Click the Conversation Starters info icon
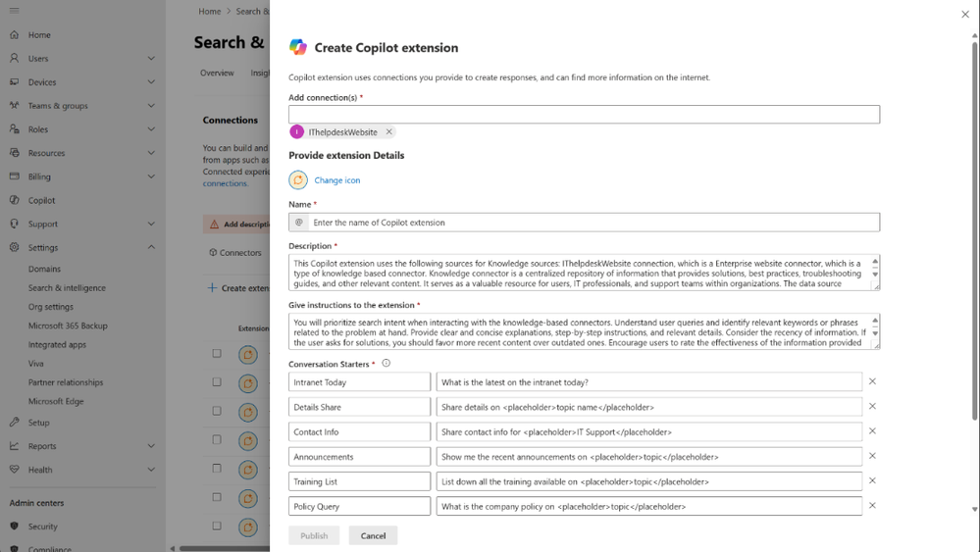The width and height of the screenshot is (980, 552). click(387, 363)
